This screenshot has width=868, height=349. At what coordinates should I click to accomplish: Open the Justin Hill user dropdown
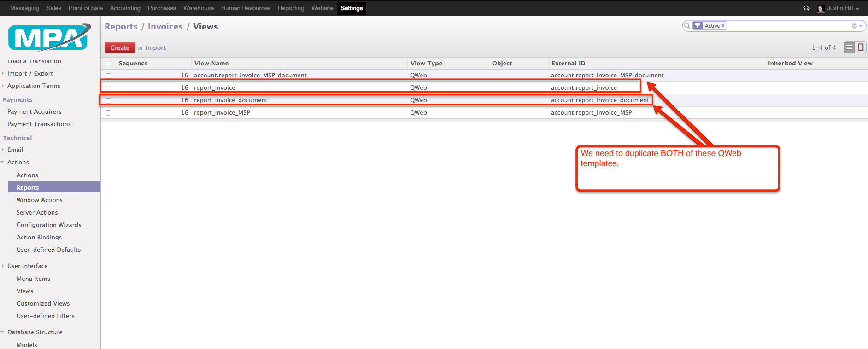tap(839, 8)
